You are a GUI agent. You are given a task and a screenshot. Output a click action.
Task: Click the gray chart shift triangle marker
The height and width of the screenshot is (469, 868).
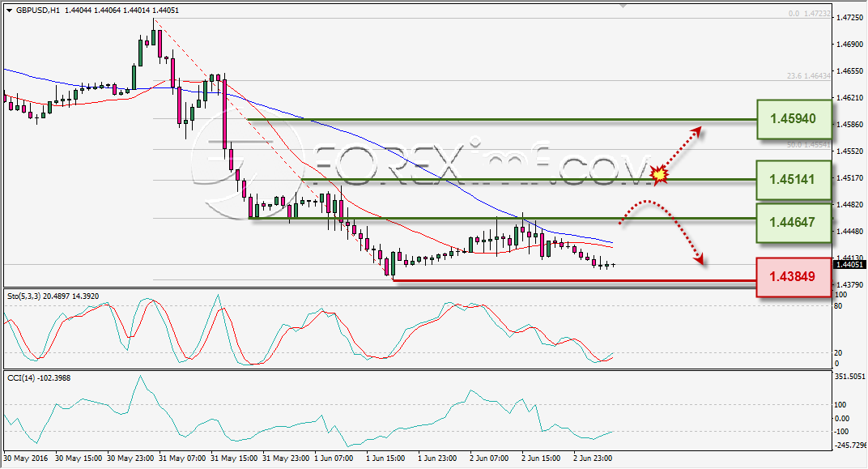pos(623,6)
